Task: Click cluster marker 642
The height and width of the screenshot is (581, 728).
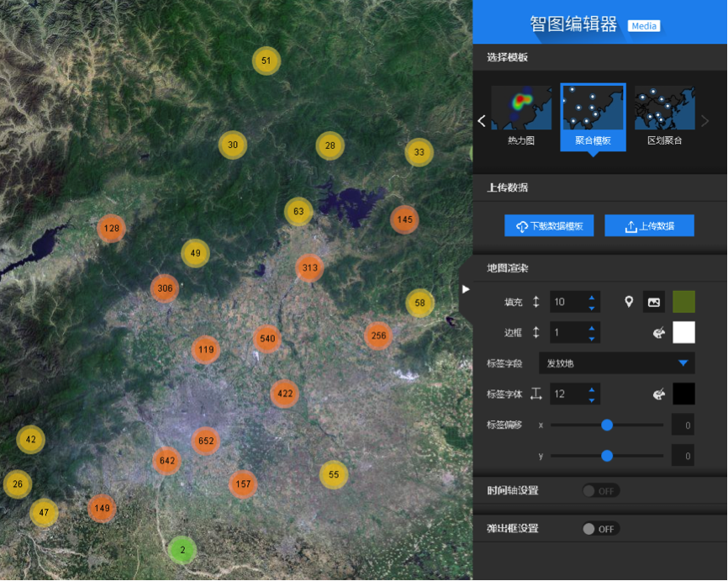Action: (x=166, y=461)
